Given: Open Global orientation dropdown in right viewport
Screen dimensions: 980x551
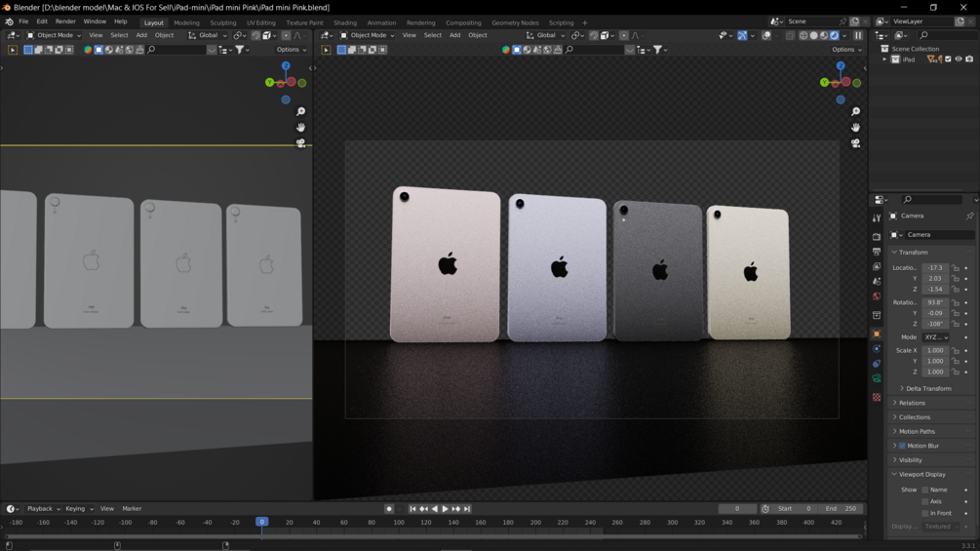Looking at the screenshot, I should (x=545, y=36).
